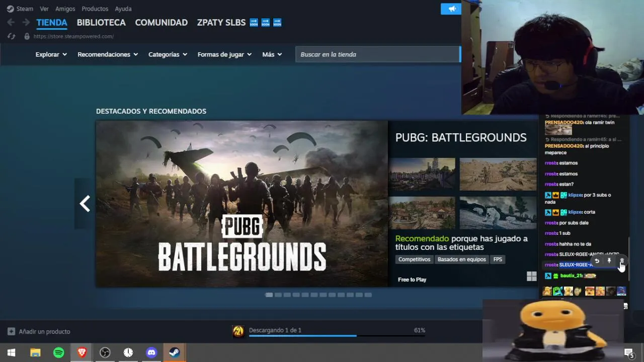Click the plus icon beside Añadir un producto

[11, 331]
